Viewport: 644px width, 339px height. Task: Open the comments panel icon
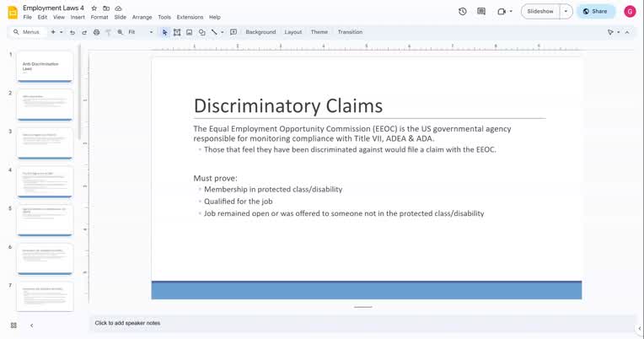(x=481, y=12)
